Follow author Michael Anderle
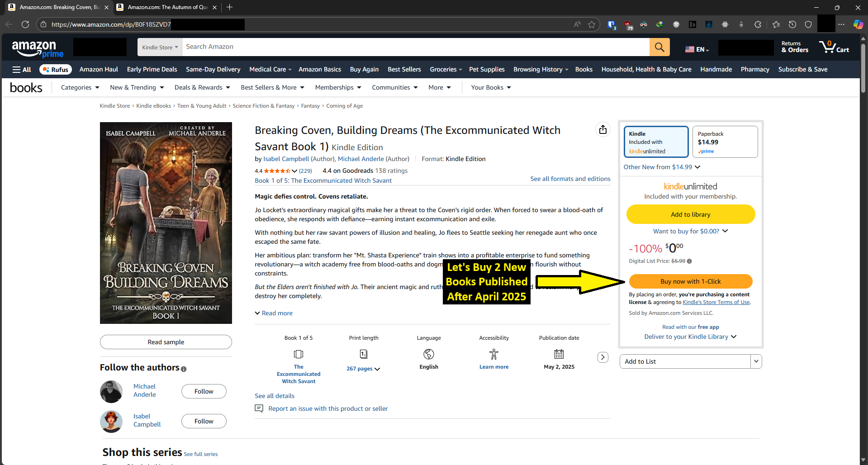868x465 pixels. tap(204, 391)
